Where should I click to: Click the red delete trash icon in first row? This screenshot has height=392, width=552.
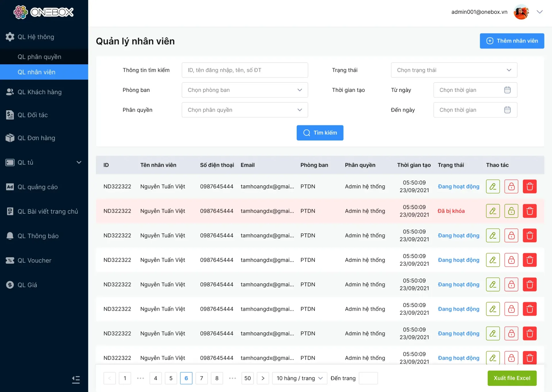tap(530, 186)
